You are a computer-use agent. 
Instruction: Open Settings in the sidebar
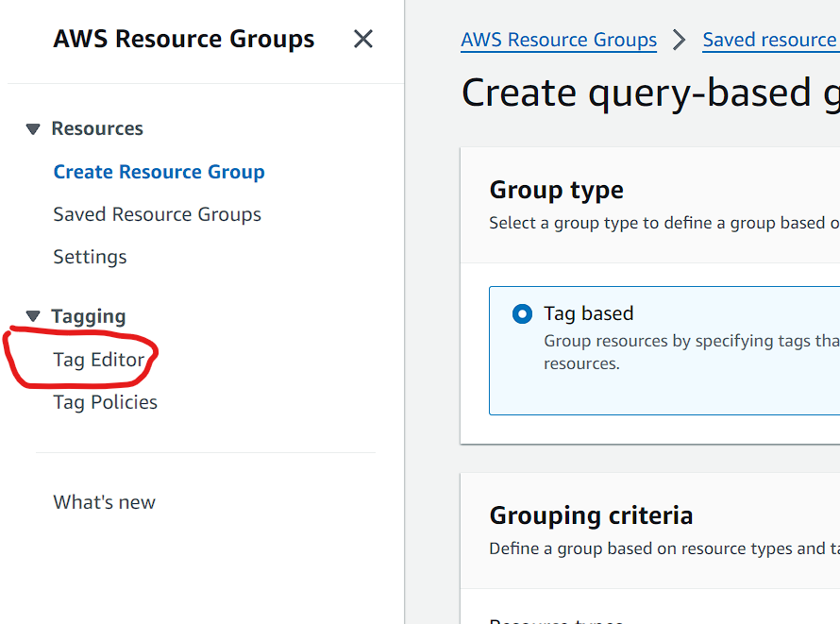[x=90, y=257]
